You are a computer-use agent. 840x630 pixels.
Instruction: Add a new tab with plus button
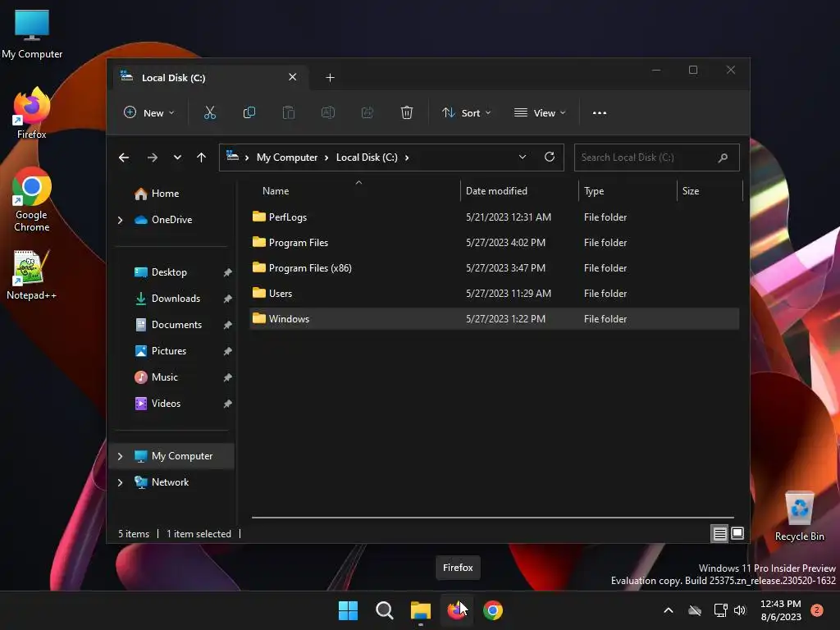click(330, 78)
